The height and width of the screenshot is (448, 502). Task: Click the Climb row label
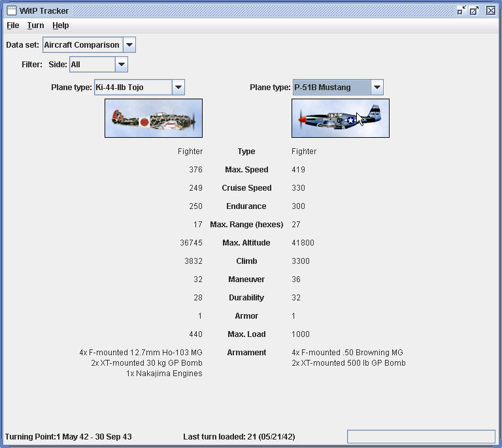tap(246, 261)
